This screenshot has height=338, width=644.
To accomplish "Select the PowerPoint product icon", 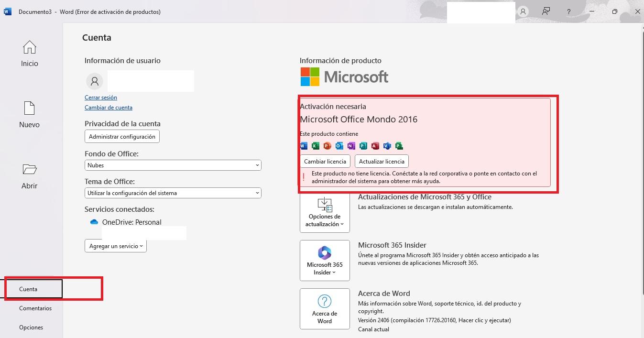I will [x=327, y=146].
